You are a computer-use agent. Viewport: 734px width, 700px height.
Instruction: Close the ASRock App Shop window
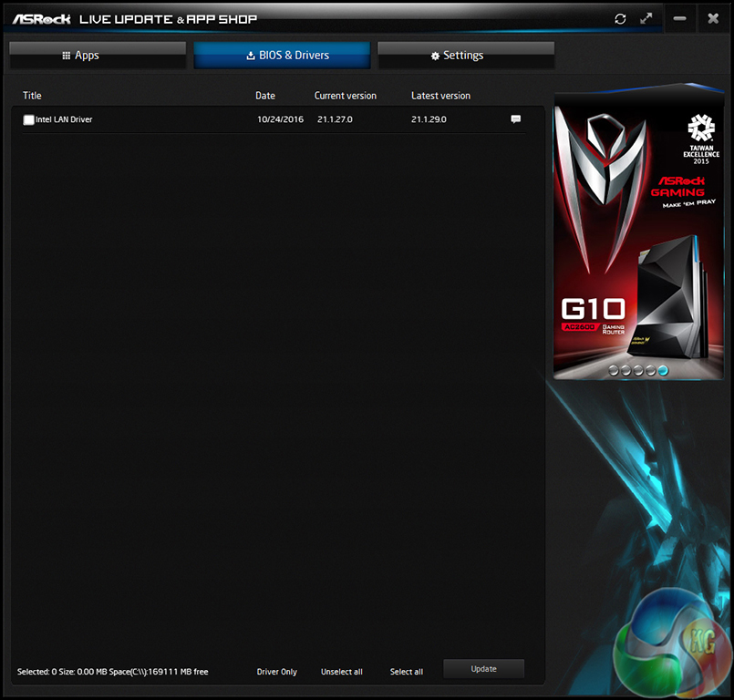coord(713,19)
